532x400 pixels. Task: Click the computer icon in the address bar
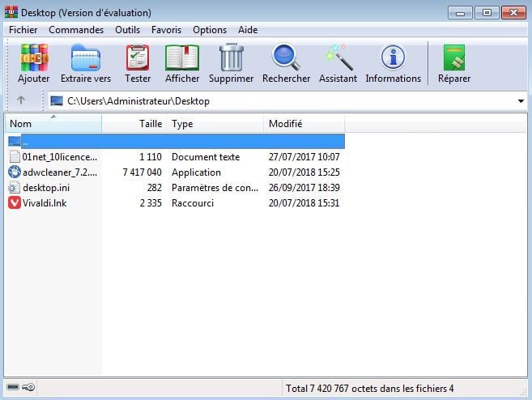(x=57, y=100)
